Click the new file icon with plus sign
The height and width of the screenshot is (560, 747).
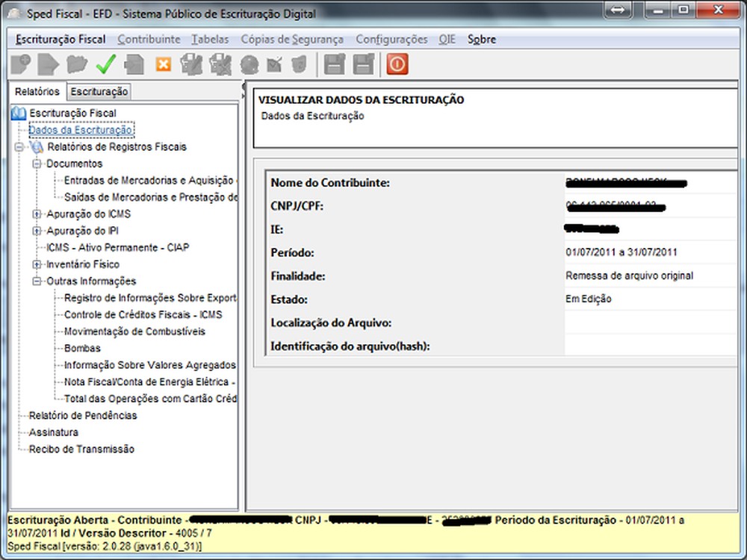click(x=20, y=65)
